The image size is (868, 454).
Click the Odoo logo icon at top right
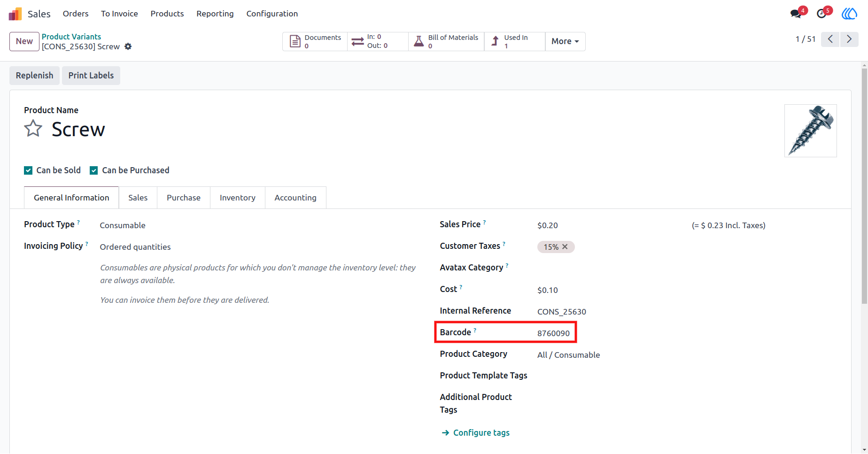[849, 14]
